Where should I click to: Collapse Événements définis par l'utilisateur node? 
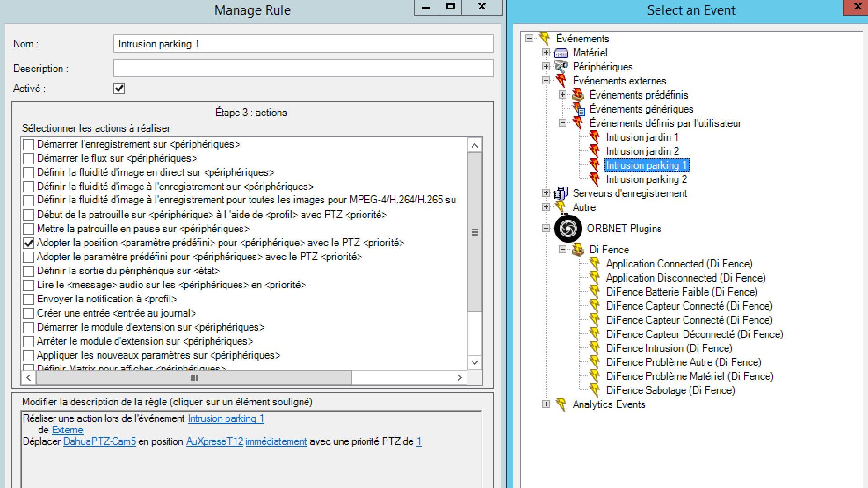click(x=563, y=122)
